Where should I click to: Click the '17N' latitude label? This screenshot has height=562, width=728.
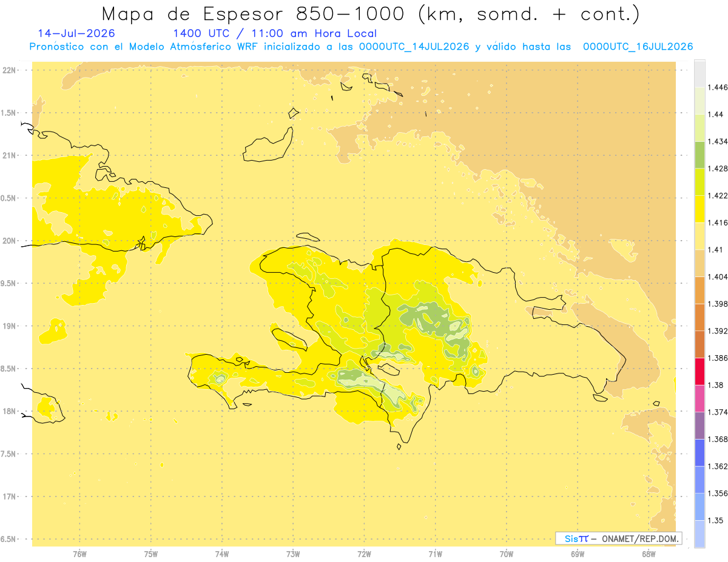tap(9, 497)
